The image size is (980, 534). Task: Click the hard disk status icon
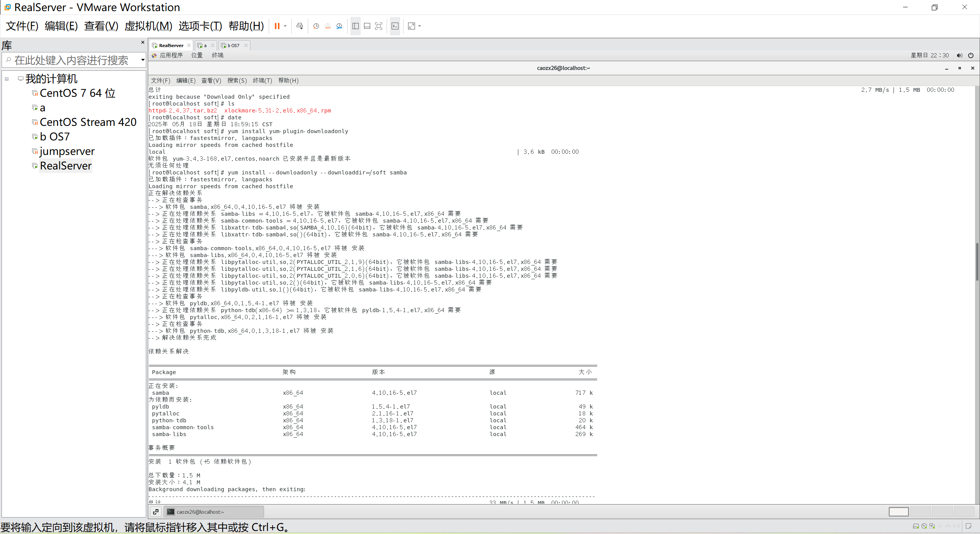[x=916, y=526]
